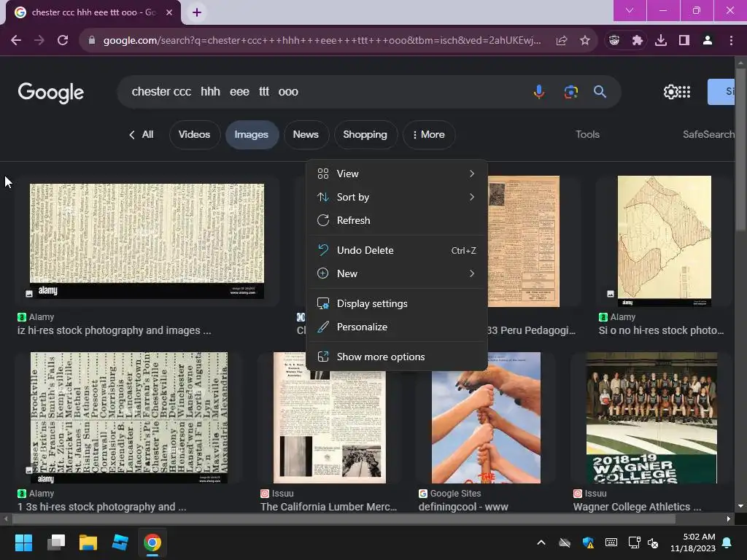Screen dimensions: 747x560
Task: Open Windows Security tray icon
Action: tap(589, 542)
